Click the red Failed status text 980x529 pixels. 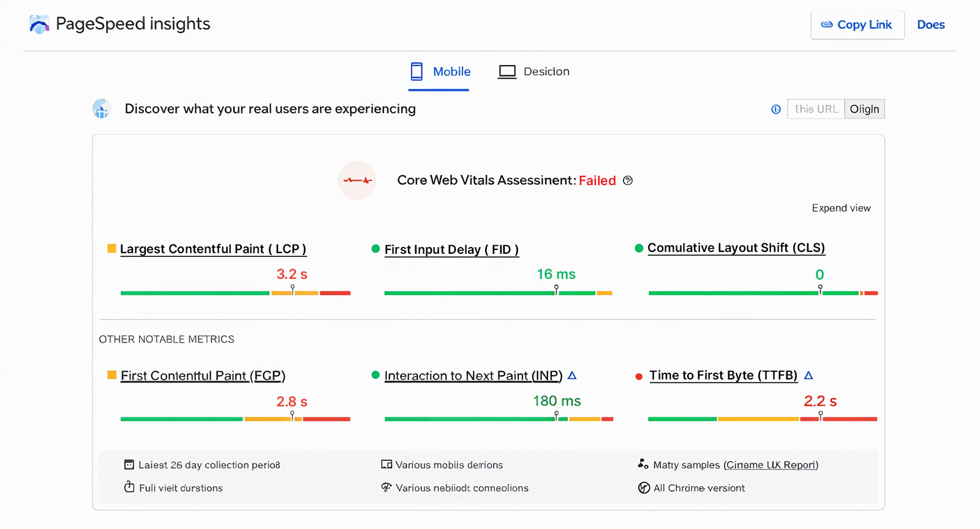[597, 181]
